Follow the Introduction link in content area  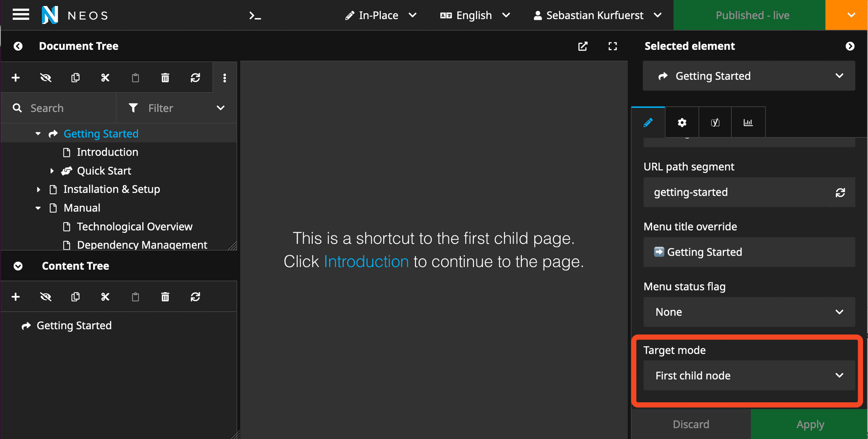[x=366, y=262]
